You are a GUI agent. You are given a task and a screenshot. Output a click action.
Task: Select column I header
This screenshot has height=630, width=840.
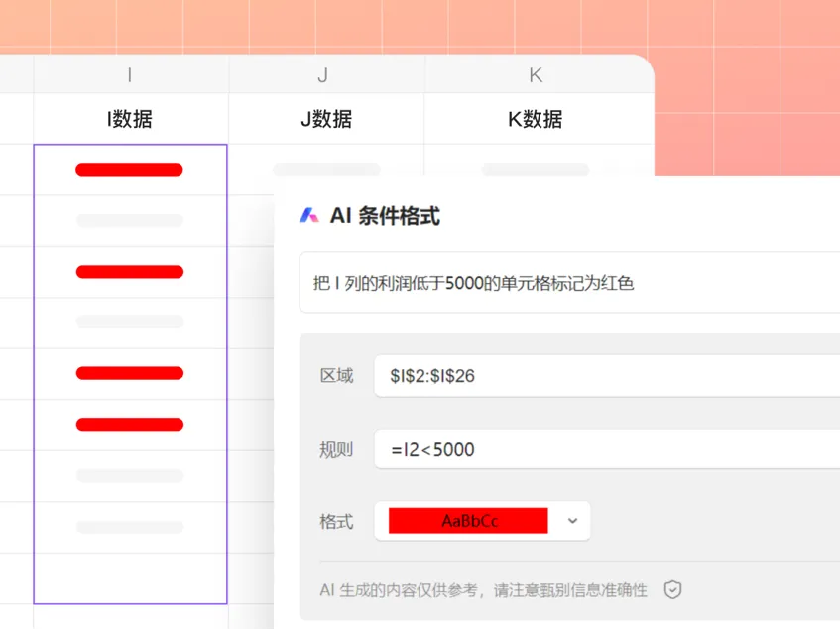pyautogui.click(x=131, y=75)
